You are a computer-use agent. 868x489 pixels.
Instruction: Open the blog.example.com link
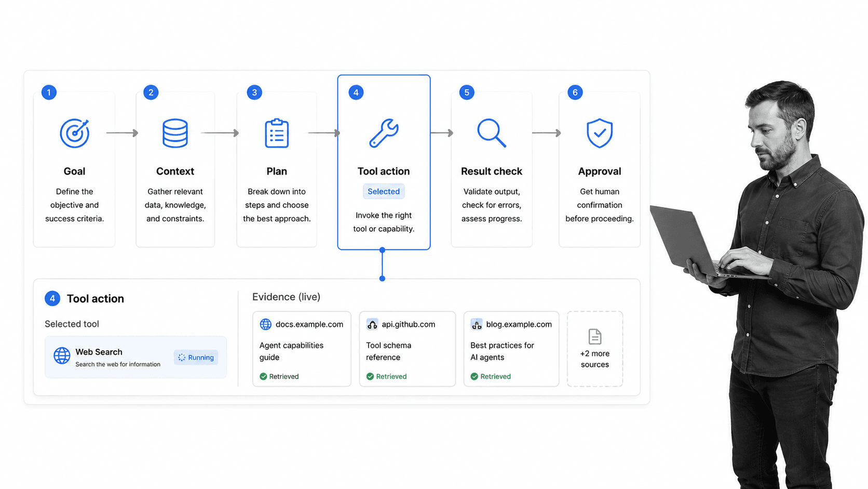click(519, 324)
